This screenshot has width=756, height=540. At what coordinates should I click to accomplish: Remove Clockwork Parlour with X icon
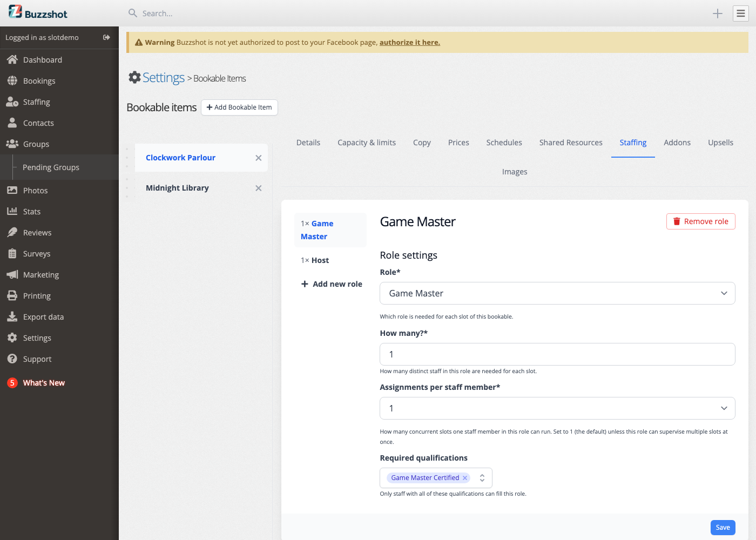tap(258, 158)
